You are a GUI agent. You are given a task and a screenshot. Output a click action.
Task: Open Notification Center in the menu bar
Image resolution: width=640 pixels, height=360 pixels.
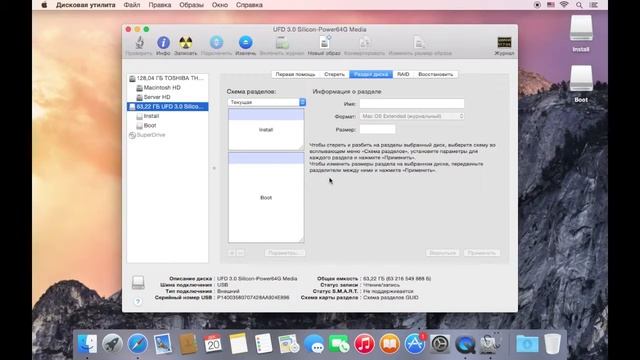coord(593,5)
